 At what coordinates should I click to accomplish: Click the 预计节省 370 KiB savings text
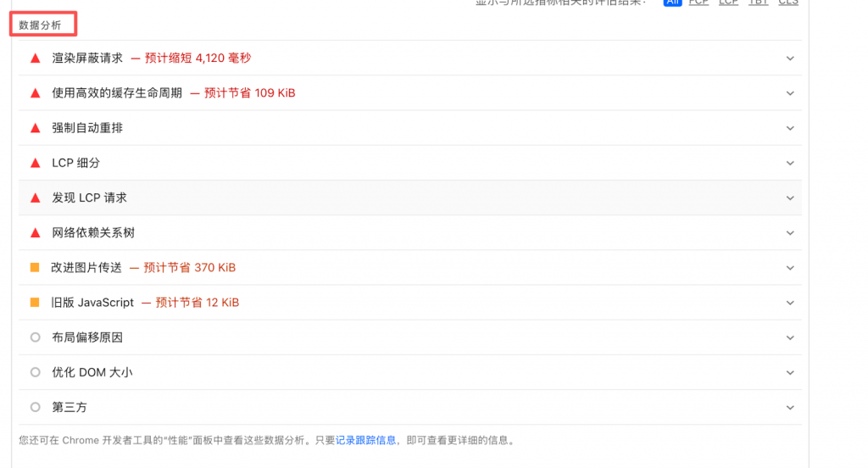click(x=189, y=267)
